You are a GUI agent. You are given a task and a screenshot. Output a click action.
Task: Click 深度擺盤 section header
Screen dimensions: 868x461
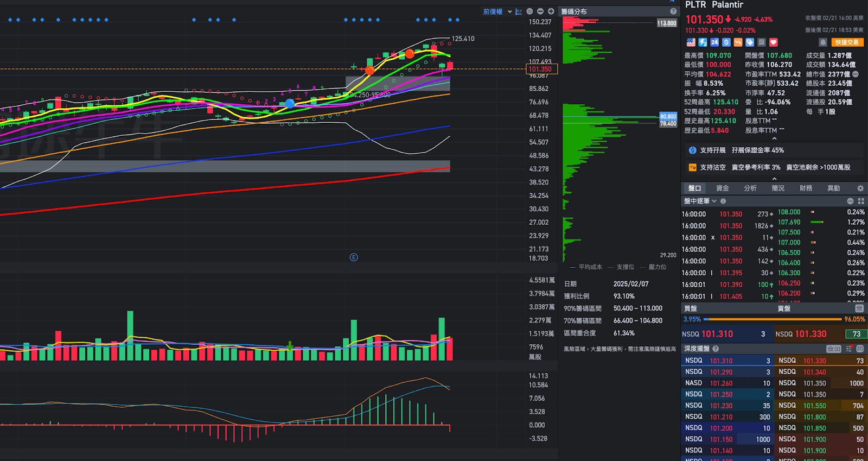pyautogui.click(x=697, y=349)
